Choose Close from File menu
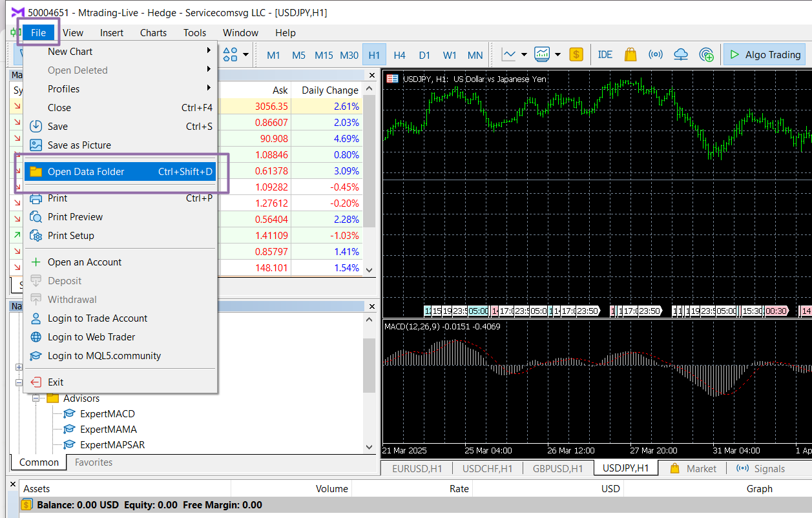The image size is (812, 518). coord(120,108)
